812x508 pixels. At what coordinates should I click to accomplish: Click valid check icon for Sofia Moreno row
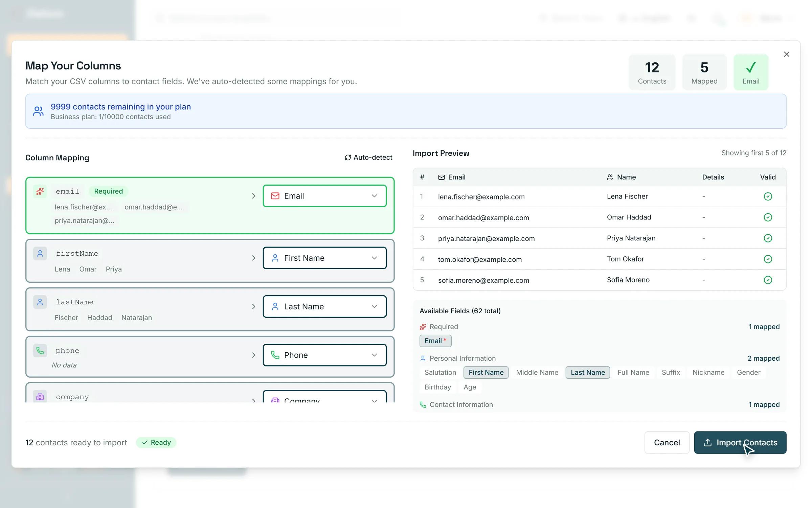[x=768, y=280]
